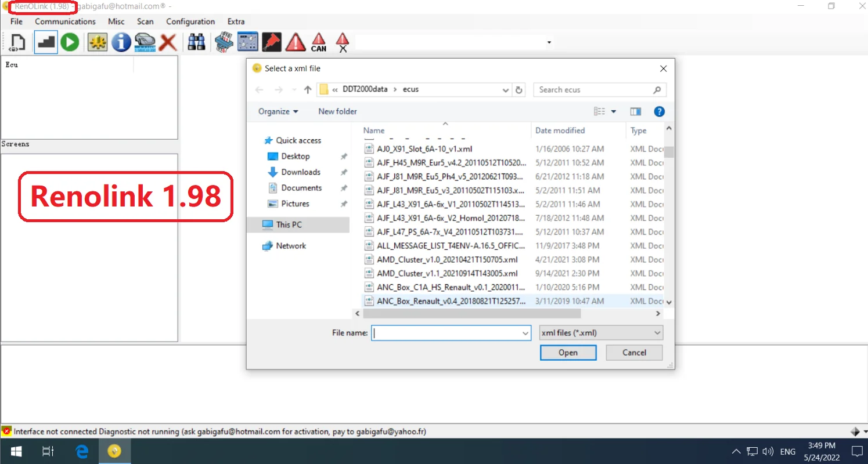
Task: Expand the view options dropdown arrow
Action: (614, 111)
